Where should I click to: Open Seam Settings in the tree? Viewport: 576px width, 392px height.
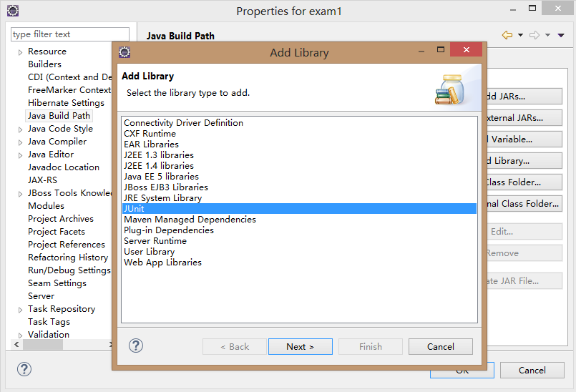pos(57,283)
